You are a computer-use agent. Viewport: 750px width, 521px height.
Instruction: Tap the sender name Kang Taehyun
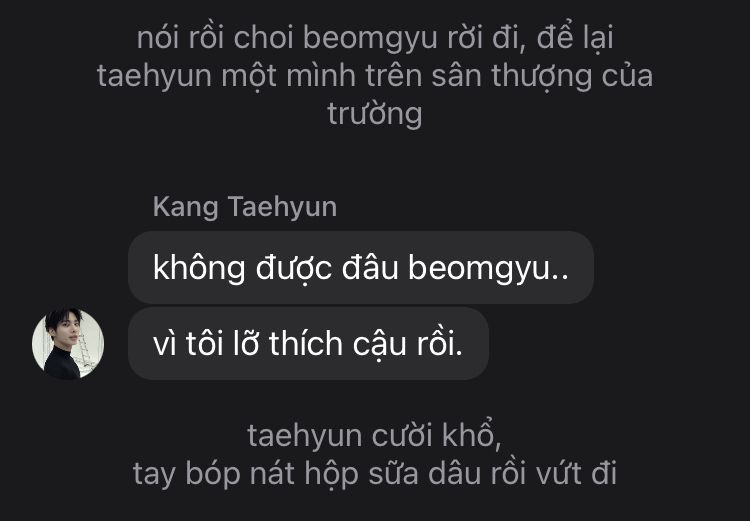pos(245,207)
